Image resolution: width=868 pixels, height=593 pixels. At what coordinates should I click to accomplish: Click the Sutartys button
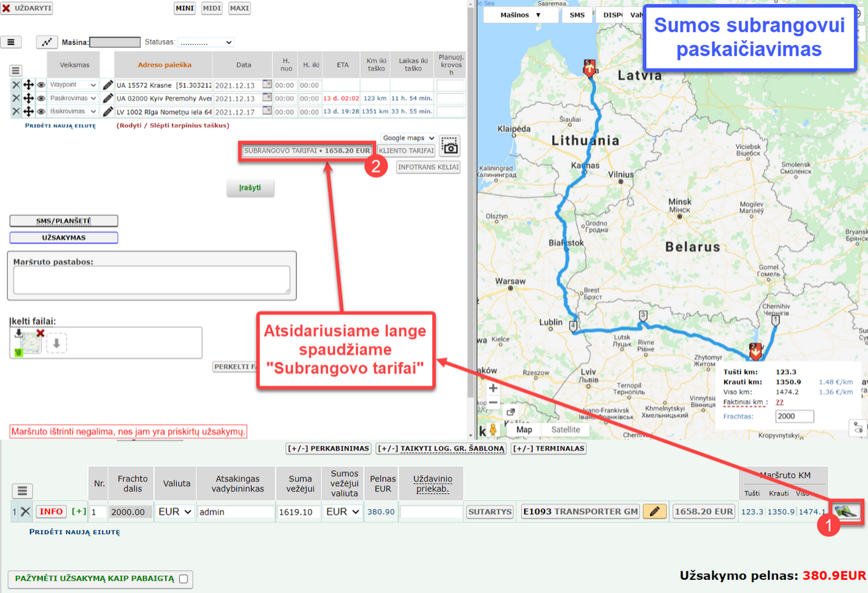490,512
